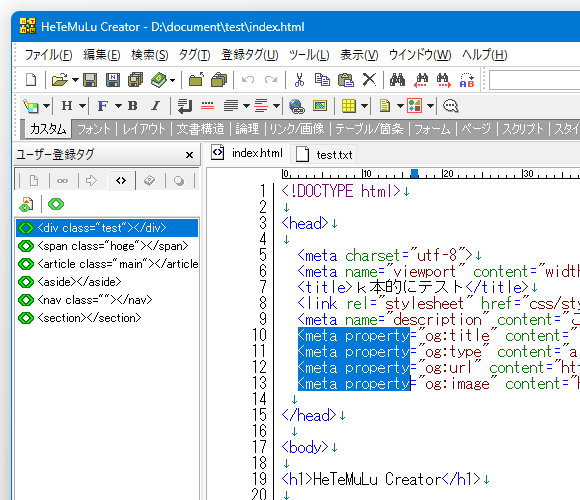
Task: Open the dropdown next to the green book
Action: click(x=172, y=80)
